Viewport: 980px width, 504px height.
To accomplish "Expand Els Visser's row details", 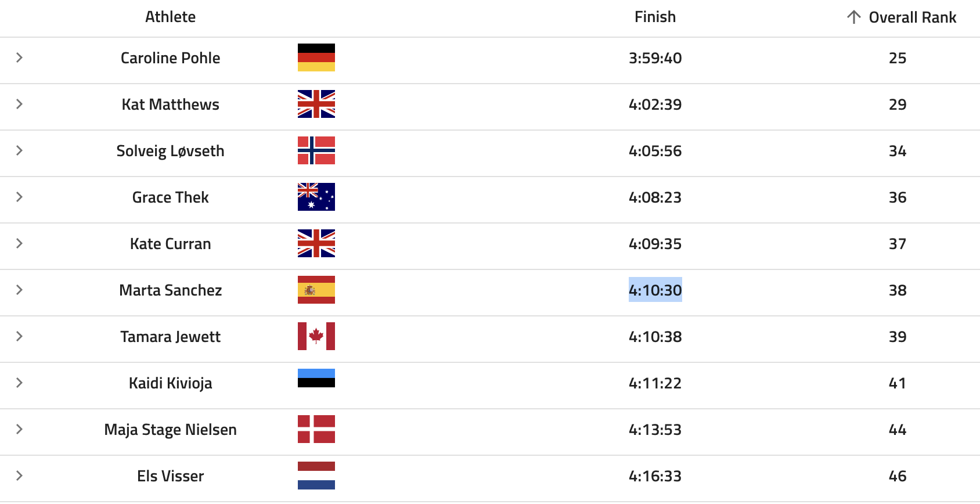I will (x=19, y=476).
